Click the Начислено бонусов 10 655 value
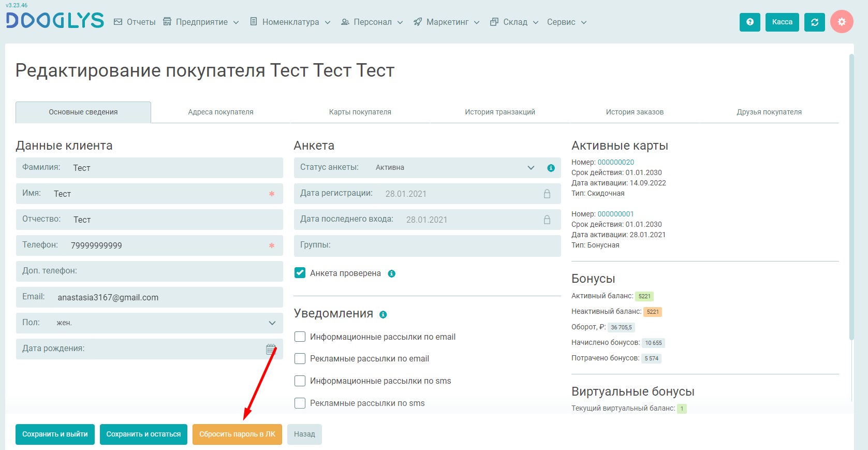This screenshot has height=450, width=868. pos(653,343)
